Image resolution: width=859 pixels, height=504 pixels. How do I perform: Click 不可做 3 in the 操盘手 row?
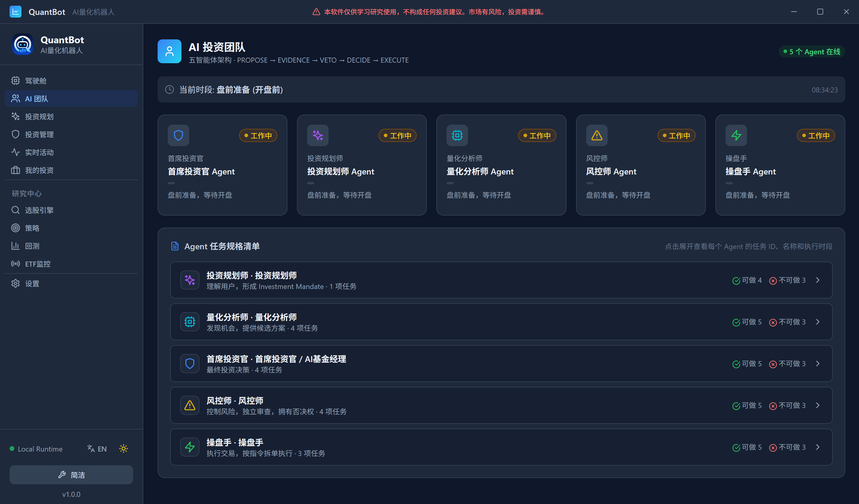click(x=787, y=447)
